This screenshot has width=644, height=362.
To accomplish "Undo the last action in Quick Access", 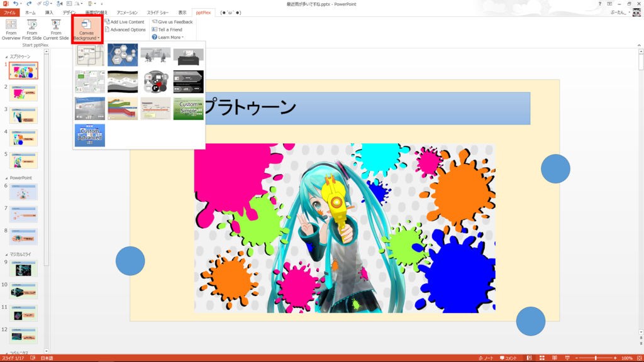I will [16, 4].
